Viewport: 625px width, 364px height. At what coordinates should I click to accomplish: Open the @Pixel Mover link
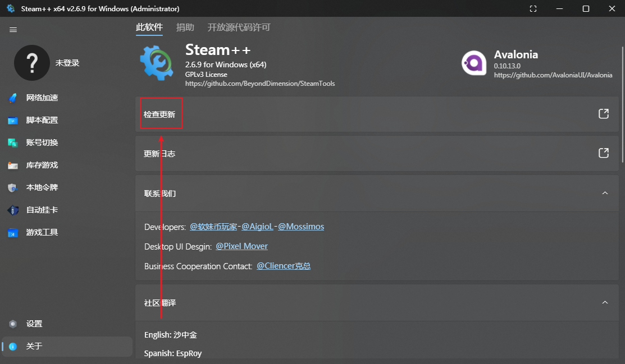point(241,246)
